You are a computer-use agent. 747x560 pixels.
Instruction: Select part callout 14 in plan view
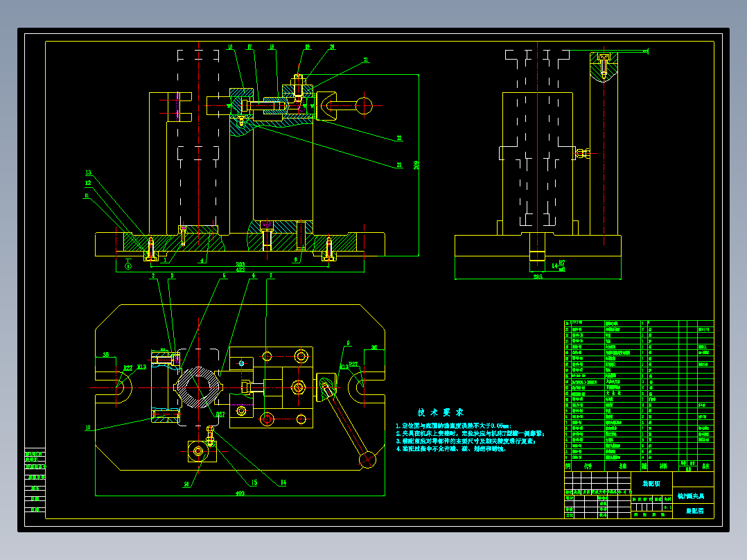coord(283,483)
